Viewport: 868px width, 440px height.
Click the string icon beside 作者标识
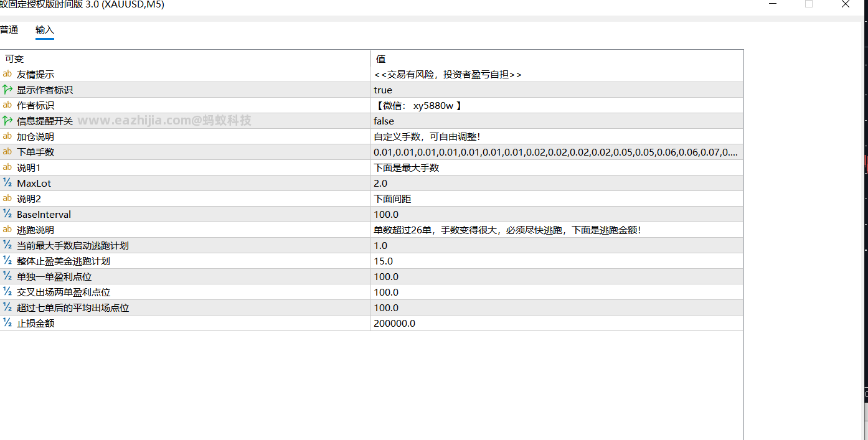[x=7, y=105]
